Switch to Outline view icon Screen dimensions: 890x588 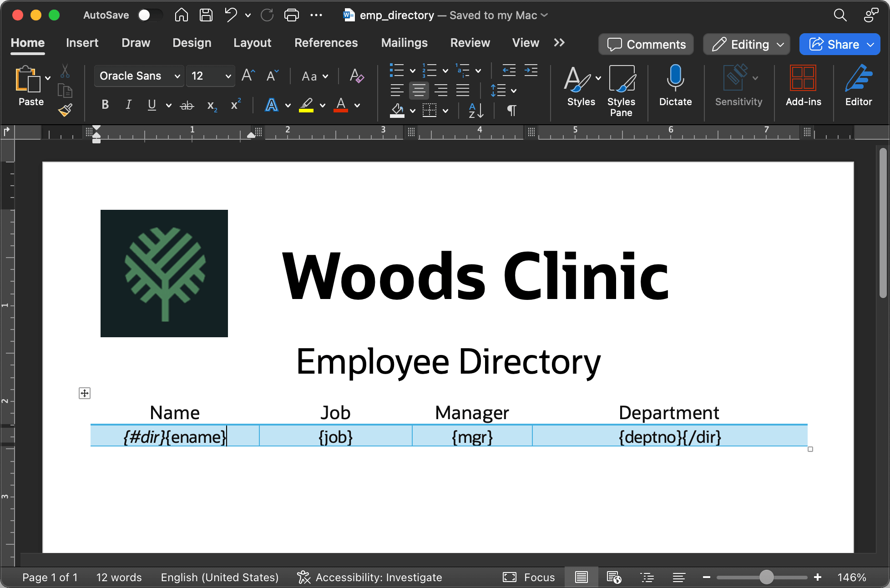pos(647,577)
